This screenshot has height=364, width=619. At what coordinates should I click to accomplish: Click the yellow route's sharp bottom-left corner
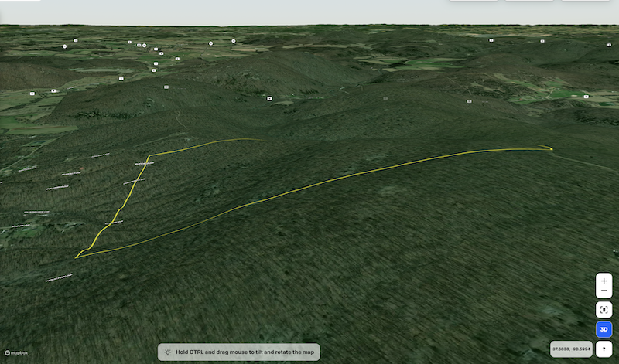tap(77, 257)
